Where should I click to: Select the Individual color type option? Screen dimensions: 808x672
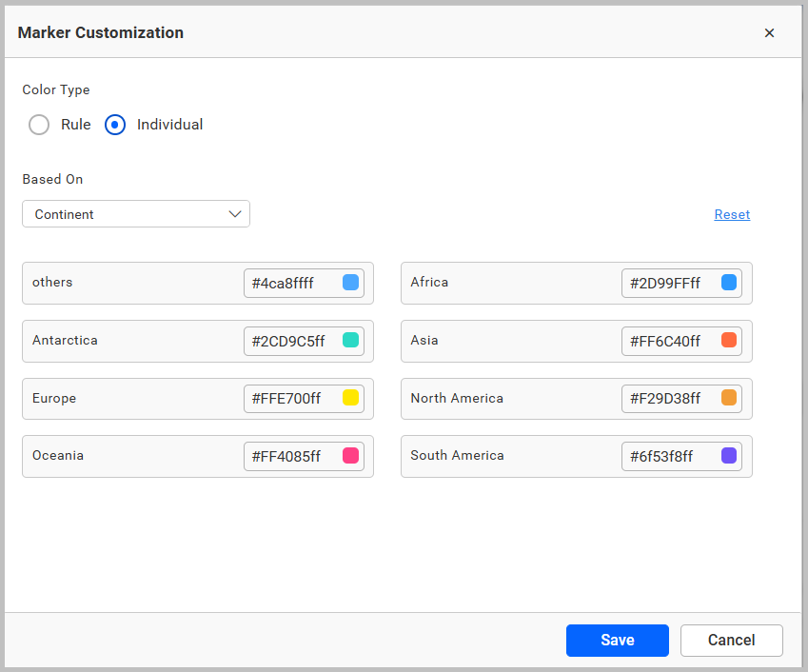tap(115, 125)
